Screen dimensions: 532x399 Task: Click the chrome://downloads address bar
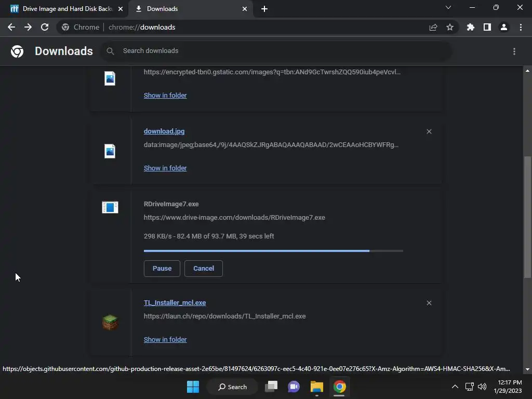pyautogui.click(x=258, y=27)
